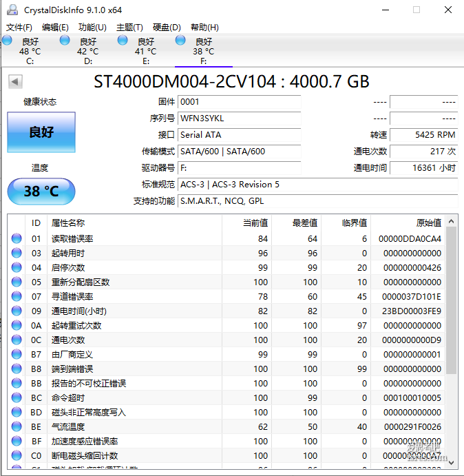Close the CrystalDiskInfo window
The image size is (464, 476).
coord(448,10)
